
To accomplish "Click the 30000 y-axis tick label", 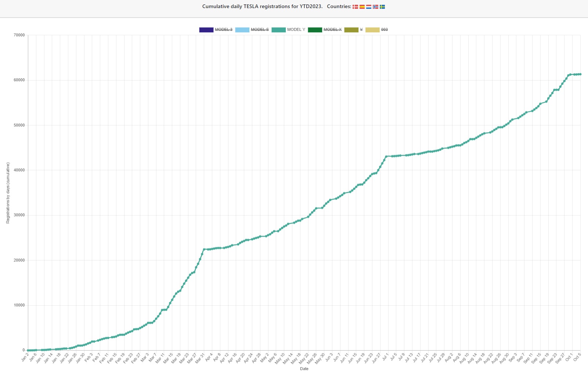I will [19, 215].
